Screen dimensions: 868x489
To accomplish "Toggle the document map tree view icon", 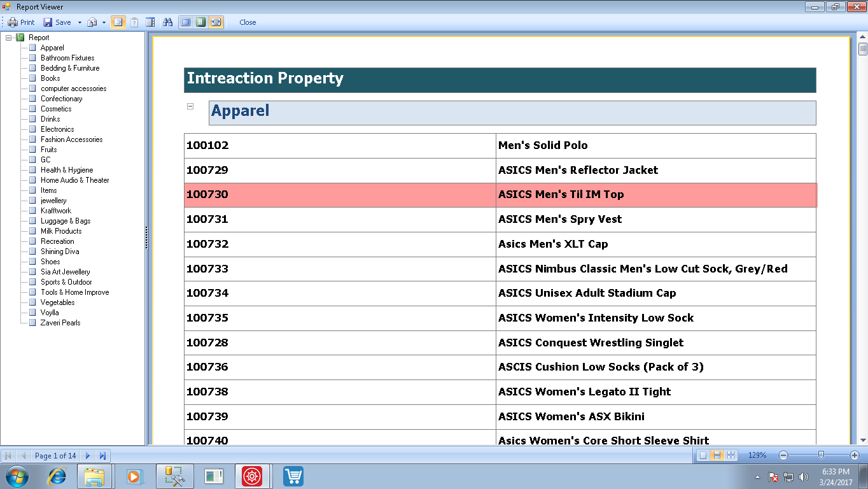I will point(118,22).
